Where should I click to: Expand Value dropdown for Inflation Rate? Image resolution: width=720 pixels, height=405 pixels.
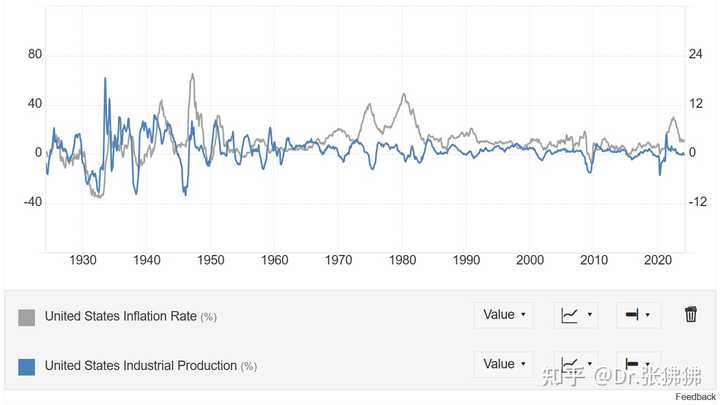coord(504,315)
